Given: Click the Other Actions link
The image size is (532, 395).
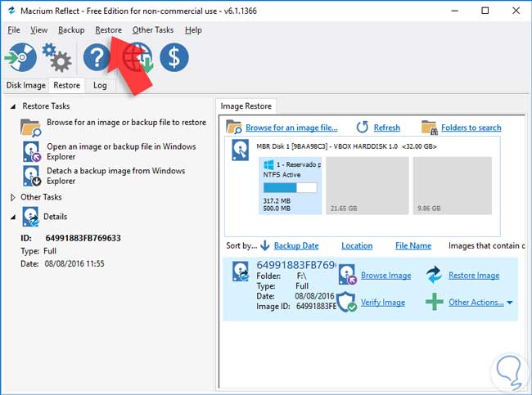Looking at the screenshot, I should (x=476, y=302).
